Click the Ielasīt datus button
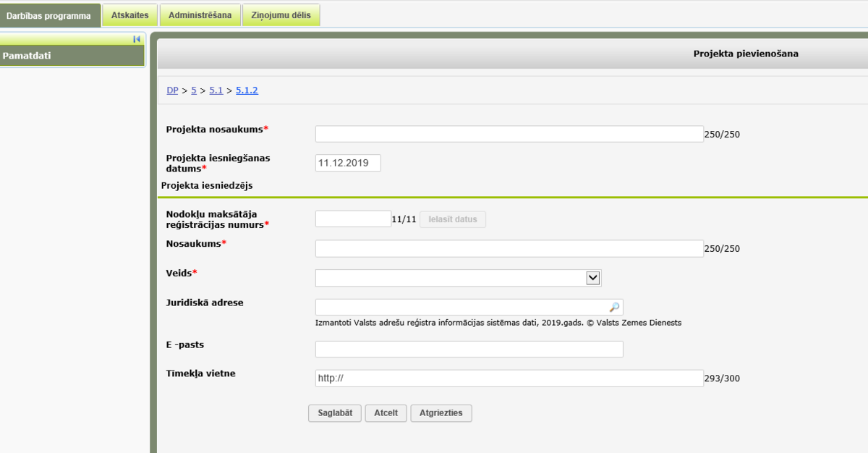Viewport: 868px width, 453px height. click(453, 219)
